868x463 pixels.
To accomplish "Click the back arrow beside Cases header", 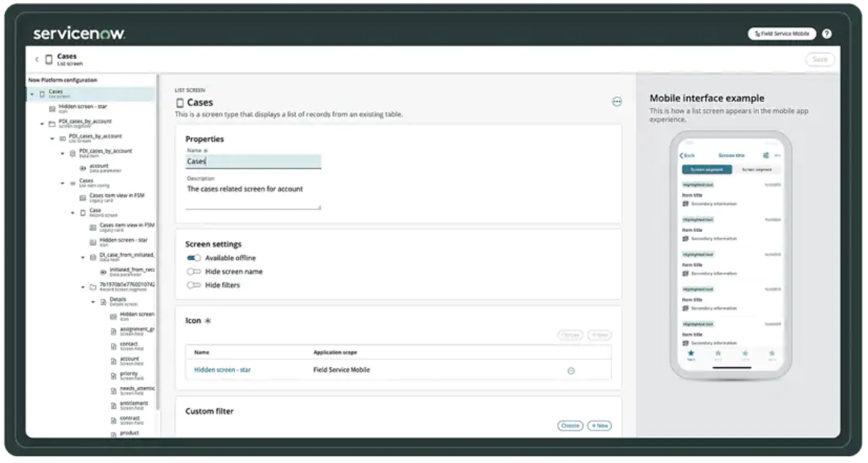I will pos(37,60).
